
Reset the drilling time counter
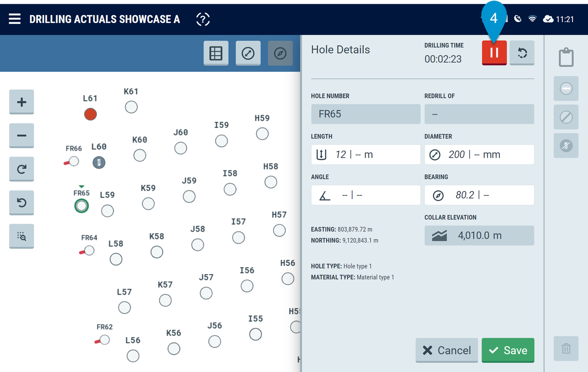pos(522,53)
